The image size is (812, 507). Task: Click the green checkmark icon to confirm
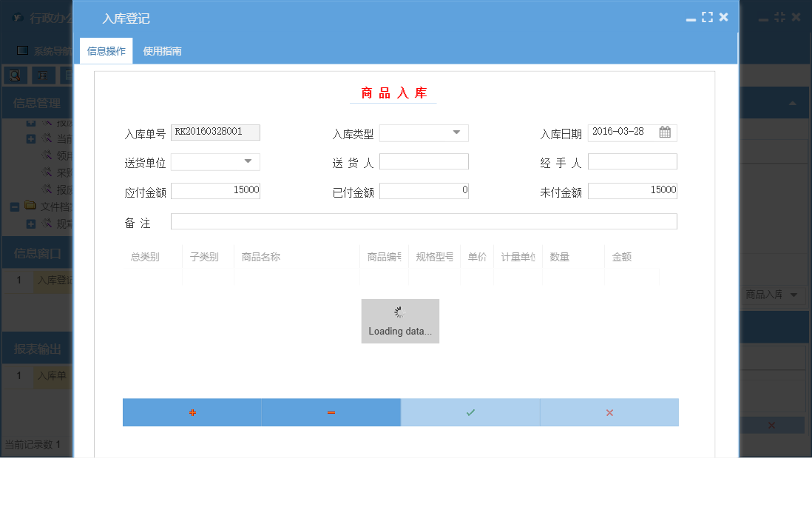(x=470, y=412)
